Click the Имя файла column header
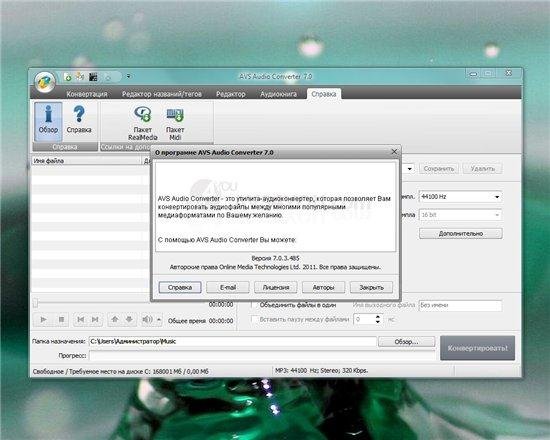The image size is (550, 440). pyautogui.click(x=86, y=161)
